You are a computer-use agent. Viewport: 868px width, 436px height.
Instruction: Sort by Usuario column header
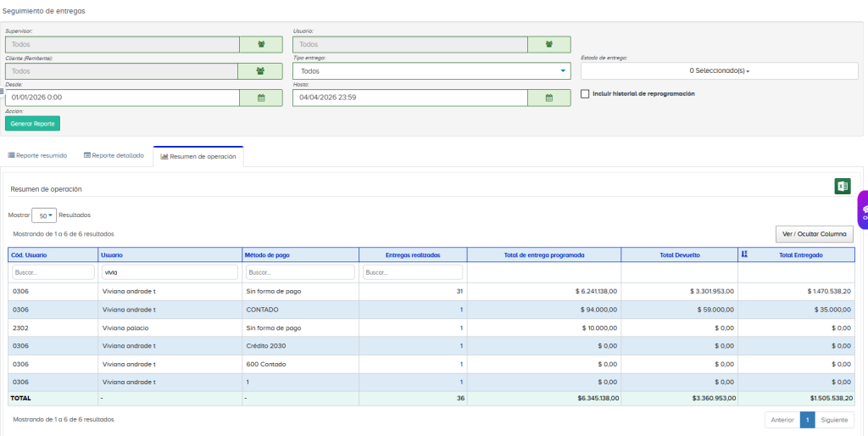pyautogui.click(x=170, y=254)
